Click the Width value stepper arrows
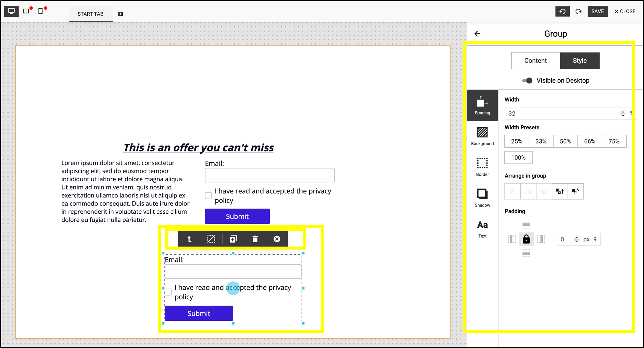The image size is (644, 348). pyautogui.click(x=623, y=113)
